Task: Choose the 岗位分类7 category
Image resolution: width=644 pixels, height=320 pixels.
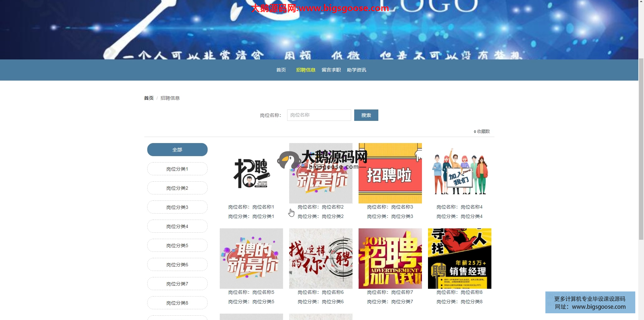Action: (x=177, y=284)
